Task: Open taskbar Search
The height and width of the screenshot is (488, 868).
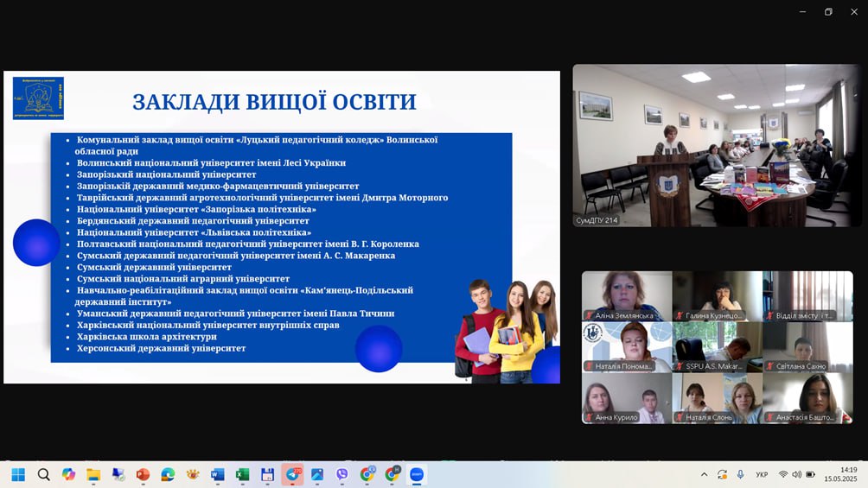Action: (x=44, y=475)
